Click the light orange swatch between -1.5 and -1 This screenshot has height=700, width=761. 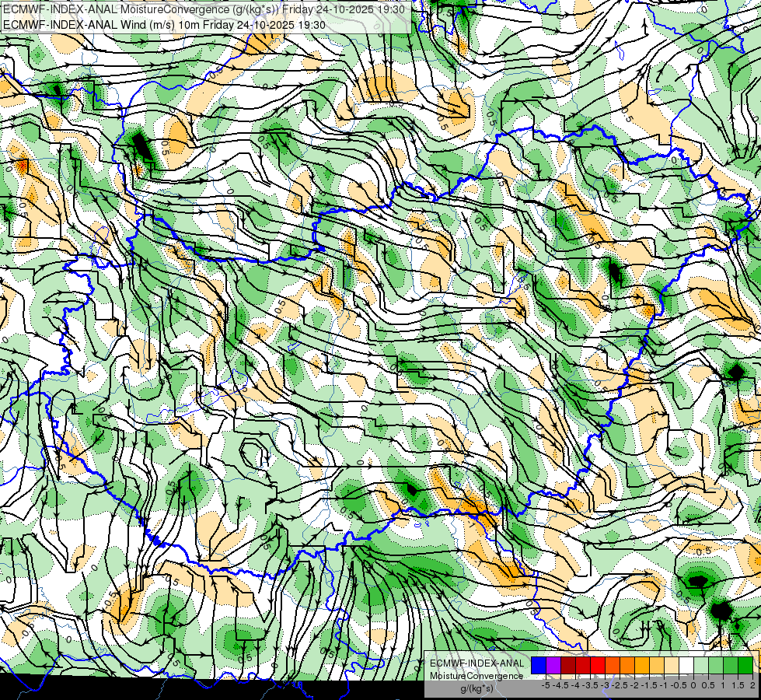pos(657,666)
